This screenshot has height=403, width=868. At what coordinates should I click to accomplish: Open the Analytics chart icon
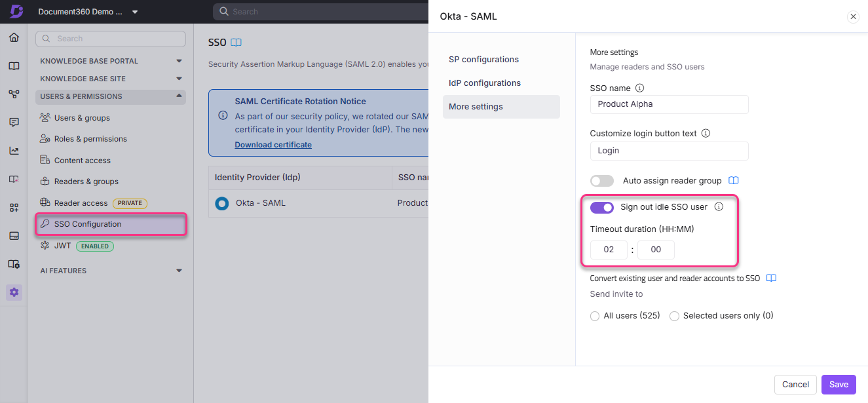[x=14, y=150]
